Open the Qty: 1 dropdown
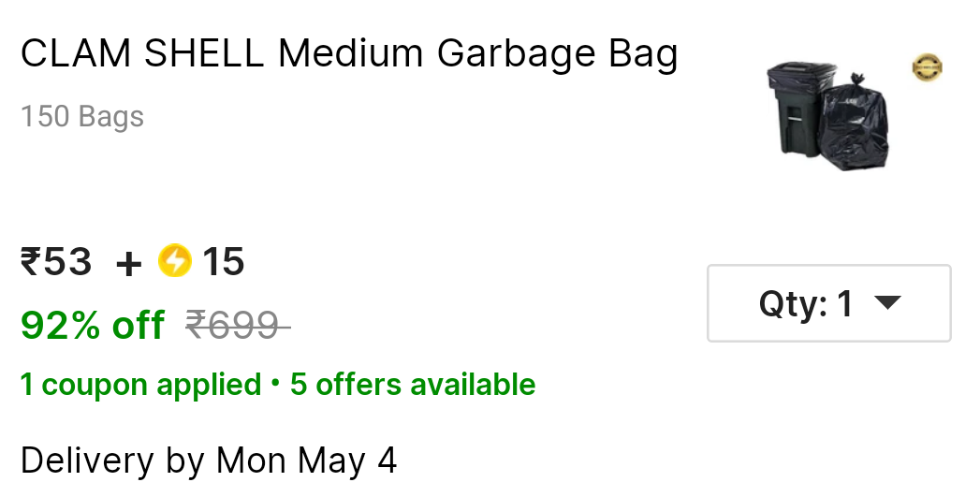 828,303
